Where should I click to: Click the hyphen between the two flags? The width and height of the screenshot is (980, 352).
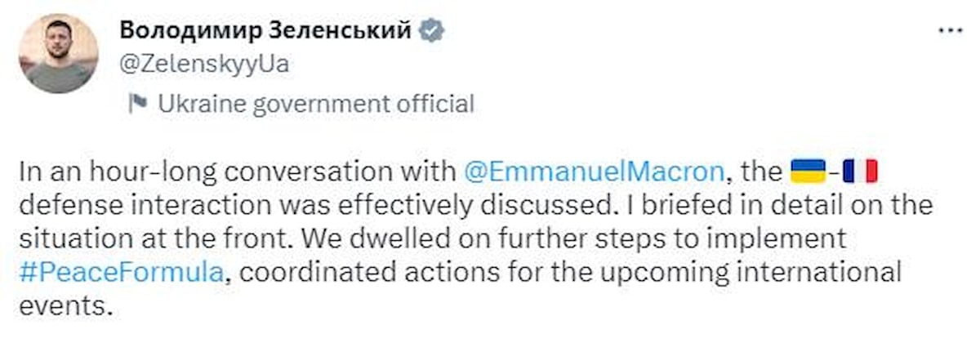pyautogui.click(x=834, y=172)
